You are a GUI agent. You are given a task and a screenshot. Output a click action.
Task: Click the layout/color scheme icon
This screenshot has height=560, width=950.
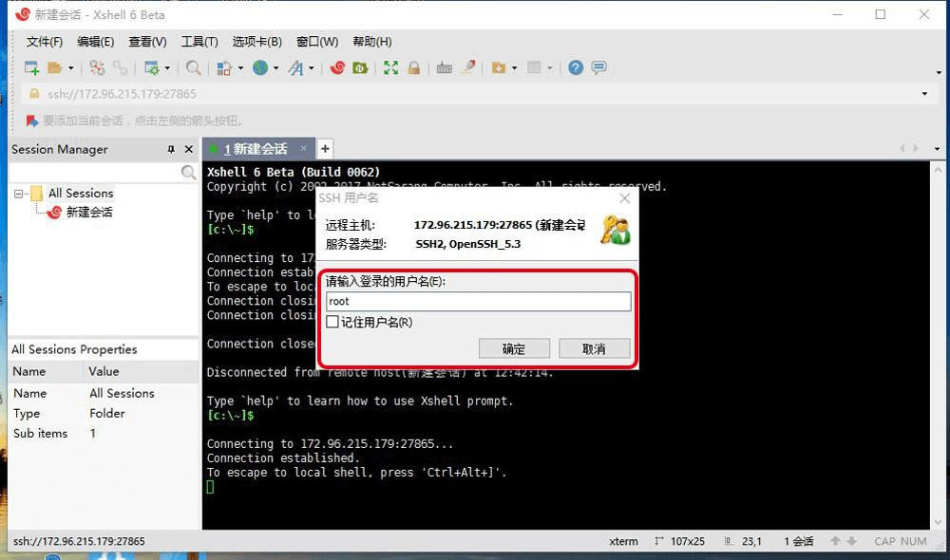[224, 67]
